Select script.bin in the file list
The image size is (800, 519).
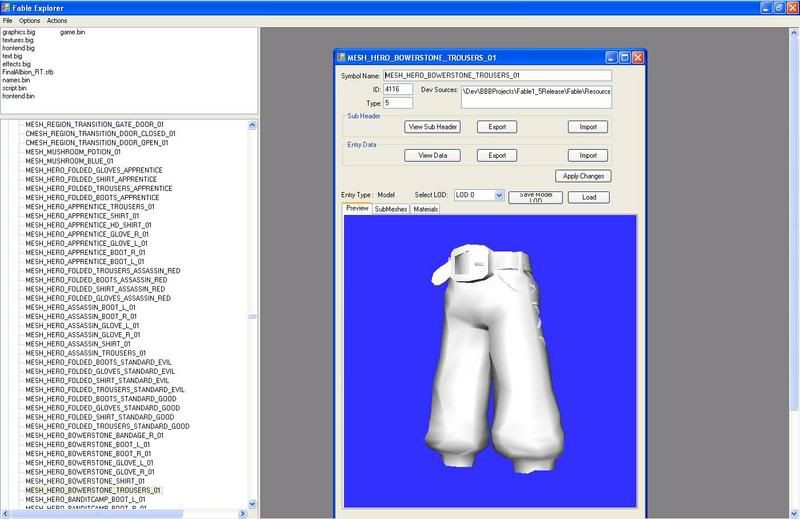[14, 88]
